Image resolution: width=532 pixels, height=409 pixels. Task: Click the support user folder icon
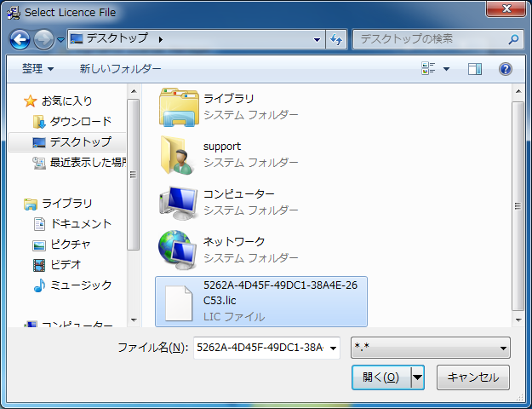[x=177, y=155]
